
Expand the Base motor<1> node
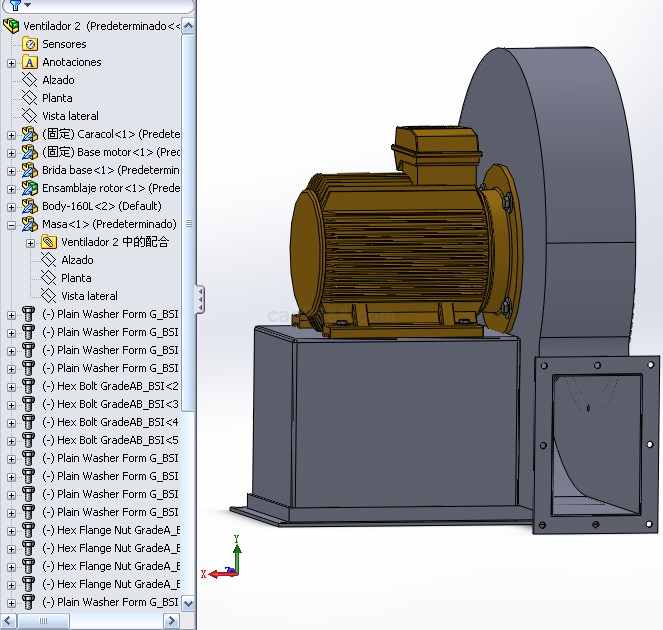coord(11,152)
